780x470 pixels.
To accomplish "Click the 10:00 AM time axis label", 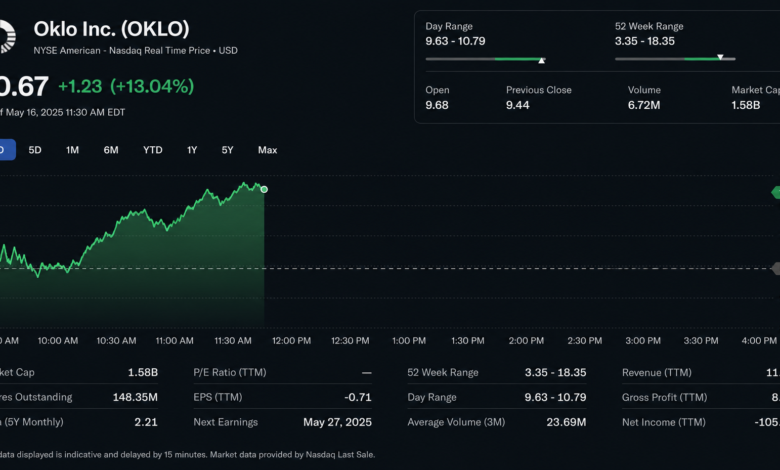I will (x=58, y=341).
